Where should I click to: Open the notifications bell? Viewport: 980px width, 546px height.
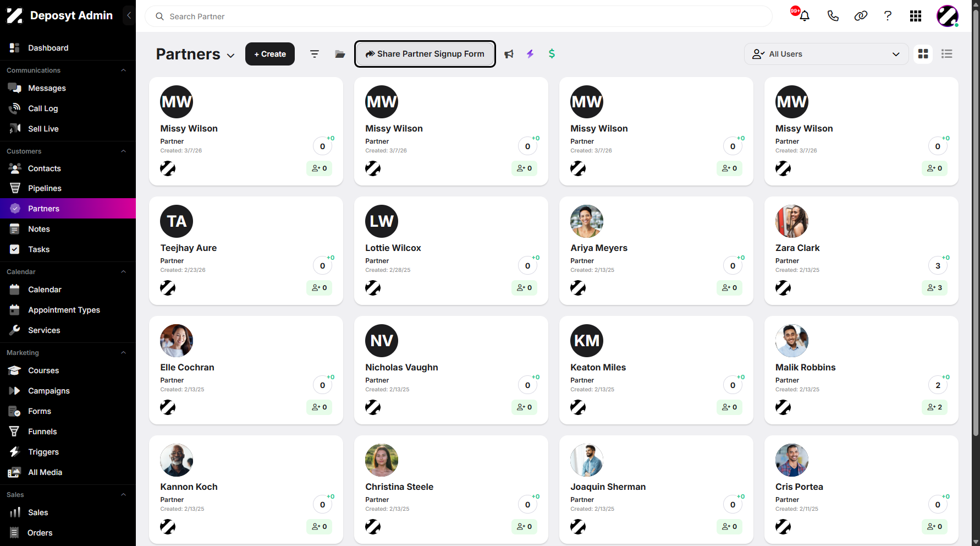tap(804, 16)
